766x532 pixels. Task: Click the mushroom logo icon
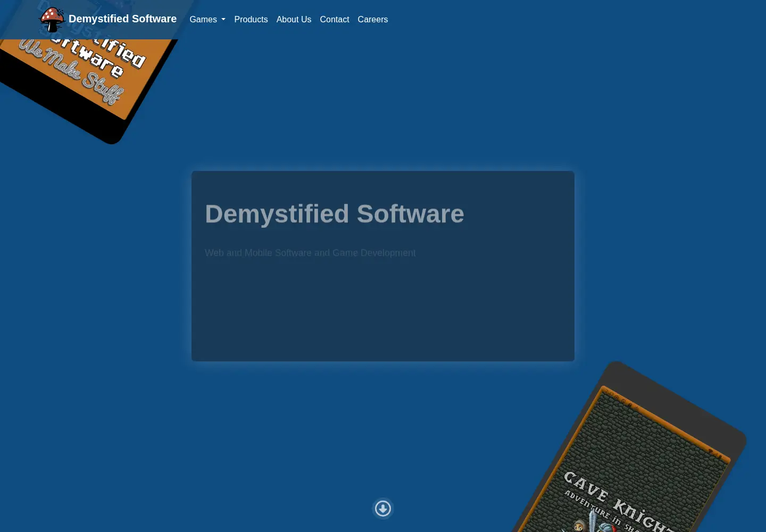52,19
